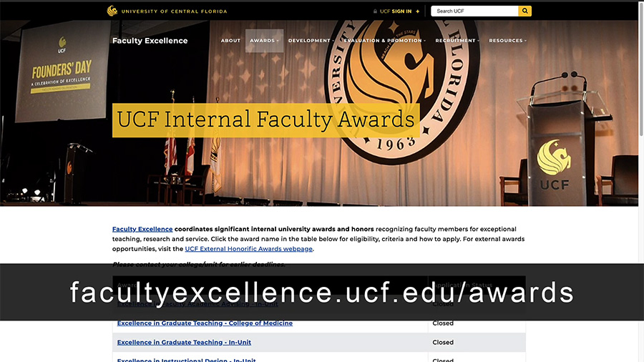The height and width of the screenshot is (362, 644).
Task: Expand the Development dropdown menu
Action: 311,41
